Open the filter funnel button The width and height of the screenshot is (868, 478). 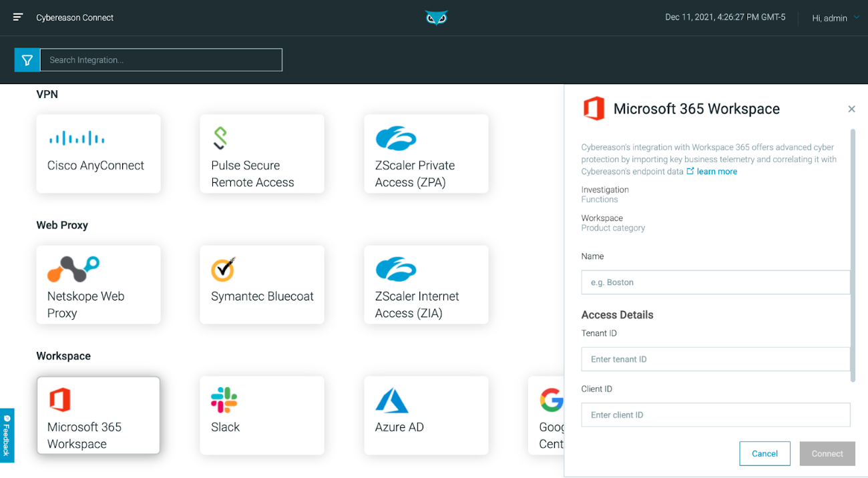pos(27,60)
